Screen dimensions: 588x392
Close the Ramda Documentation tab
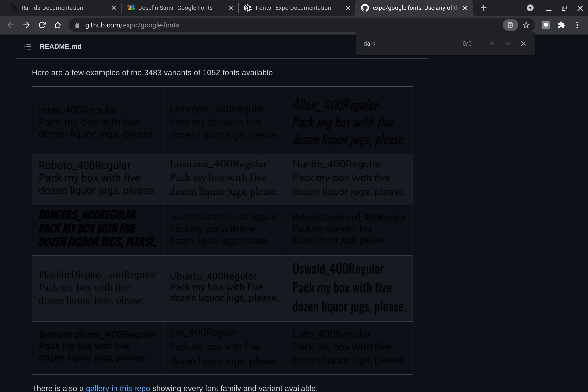click(x=113, y=8)
